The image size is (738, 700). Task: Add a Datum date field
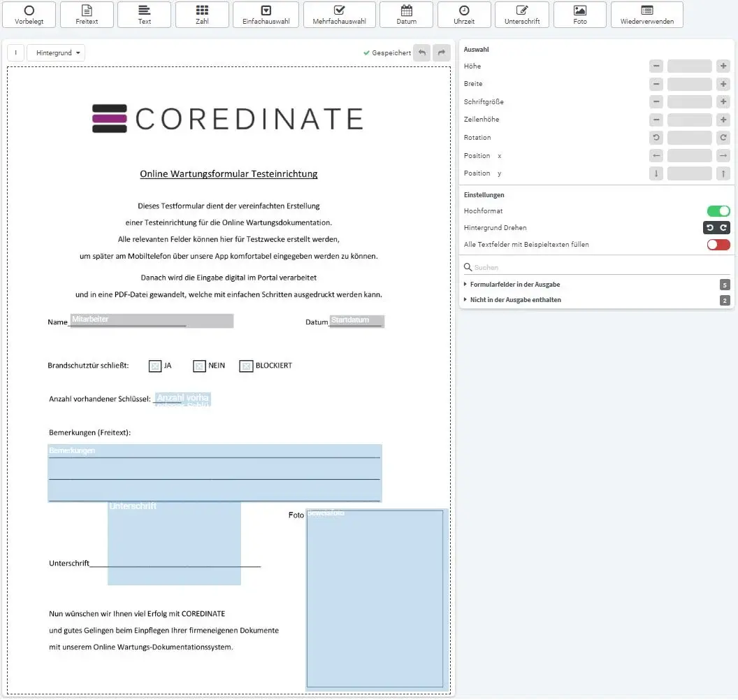(406, 15)
